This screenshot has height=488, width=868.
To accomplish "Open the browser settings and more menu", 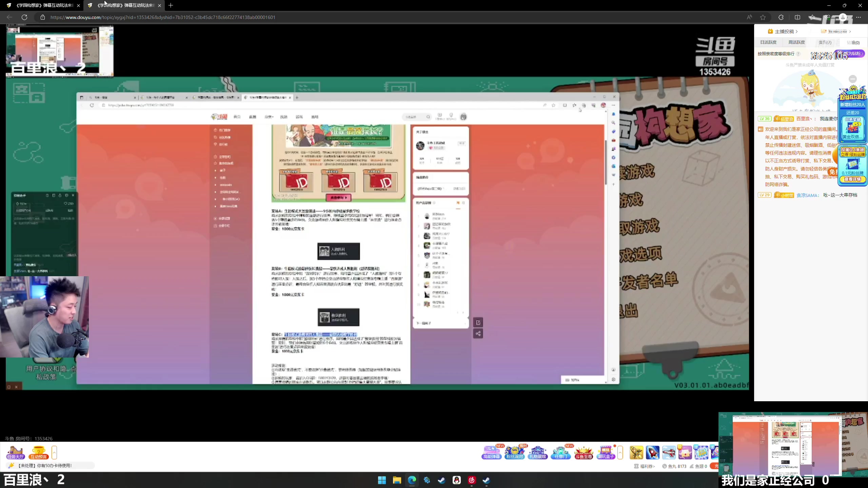I will coord(859,17).
